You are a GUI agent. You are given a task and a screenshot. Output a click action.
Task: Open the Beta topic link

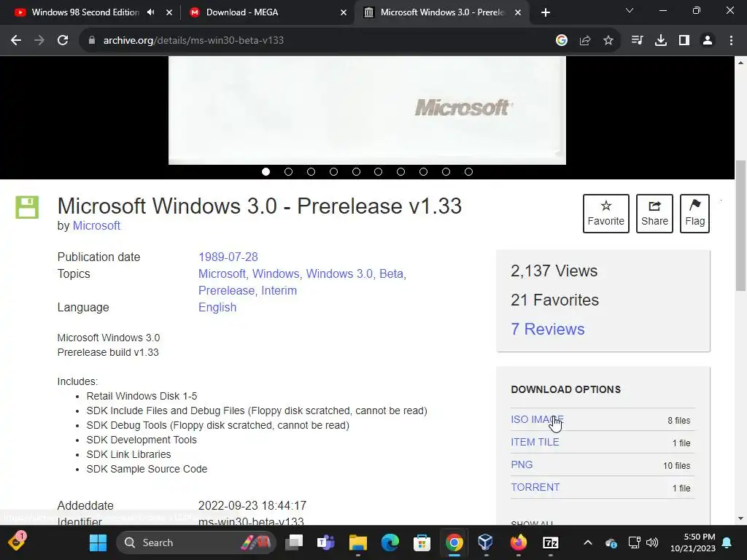tap(392, 274)
